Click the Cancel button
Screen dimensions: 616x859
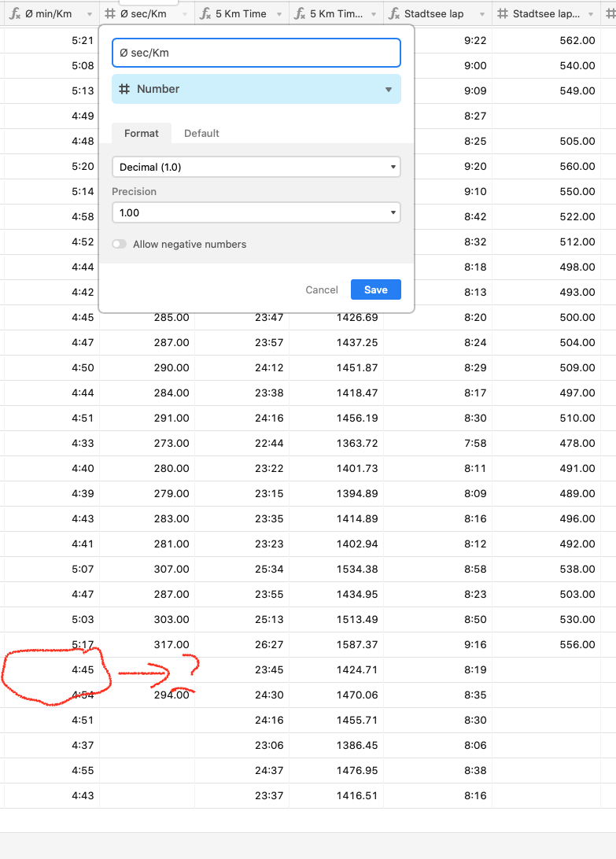click(x=322, y=289)
